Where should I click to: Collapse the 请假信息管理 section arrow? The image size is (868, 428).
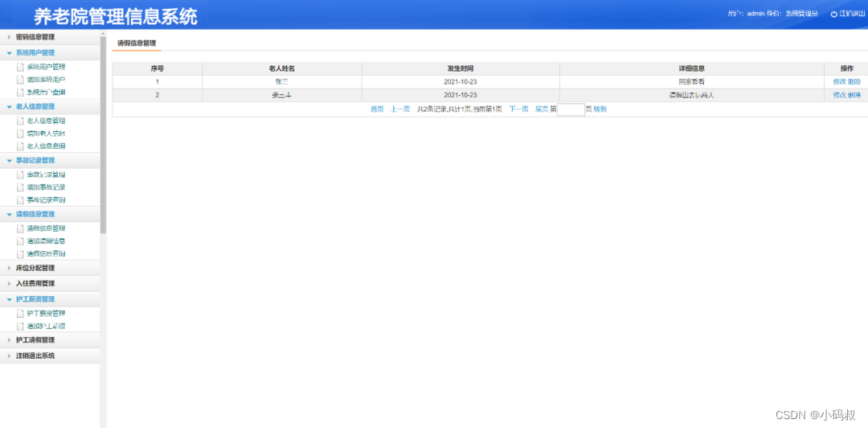click(x=9, y=214)
